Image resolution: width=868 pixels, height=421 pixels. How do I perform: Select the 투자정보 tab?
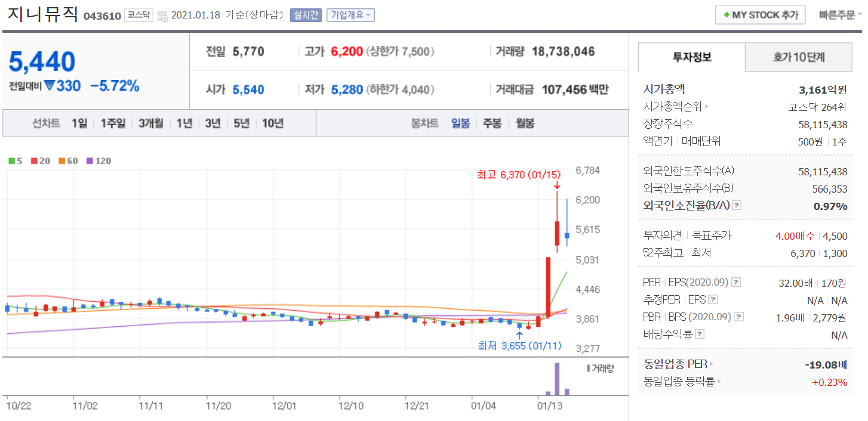tap(692, 57)
